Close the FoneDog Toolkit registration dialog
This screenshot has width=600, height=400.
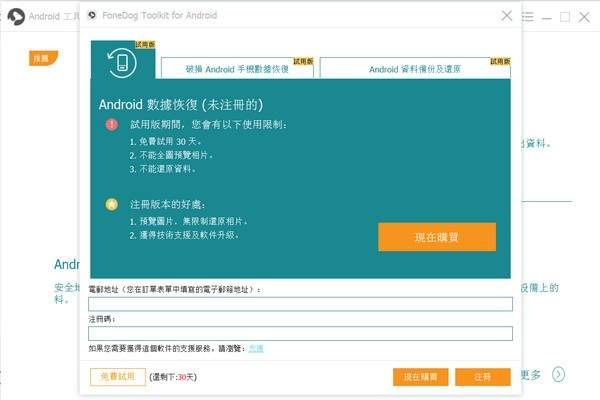pos(507,16)
